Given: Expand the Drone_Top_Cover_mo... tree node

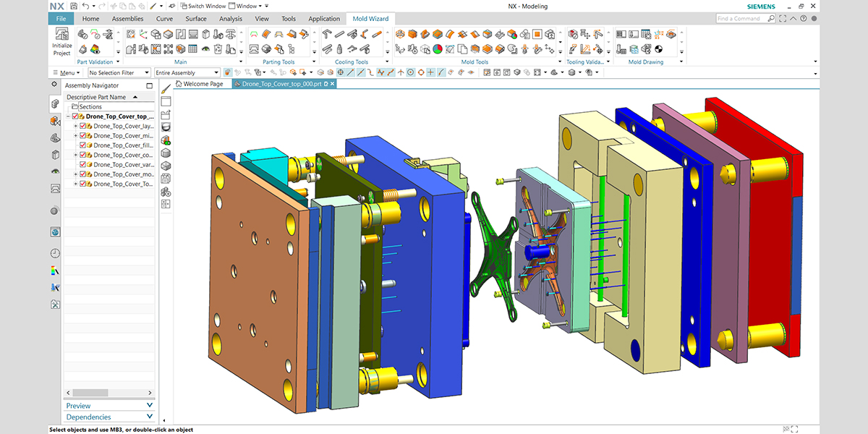Looking at the screenshot, I should click(x=75, y=174).
